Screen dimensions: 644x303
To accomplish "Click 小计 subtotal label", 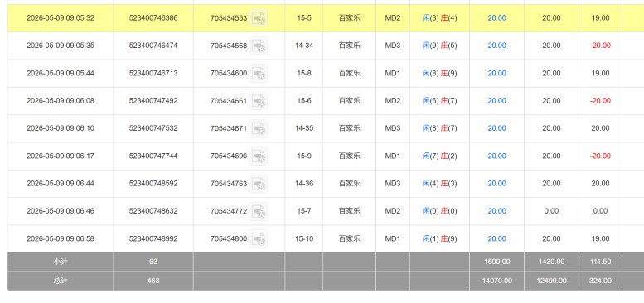I will pos(61,262).
